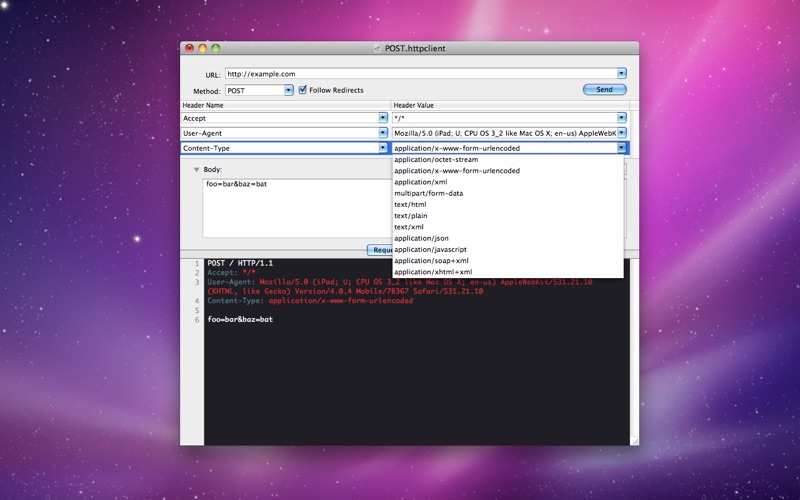Image resolution: width=800 pixels, height=500 pixels.
Task: Click inside the Body text area
Action: point(297,208)
